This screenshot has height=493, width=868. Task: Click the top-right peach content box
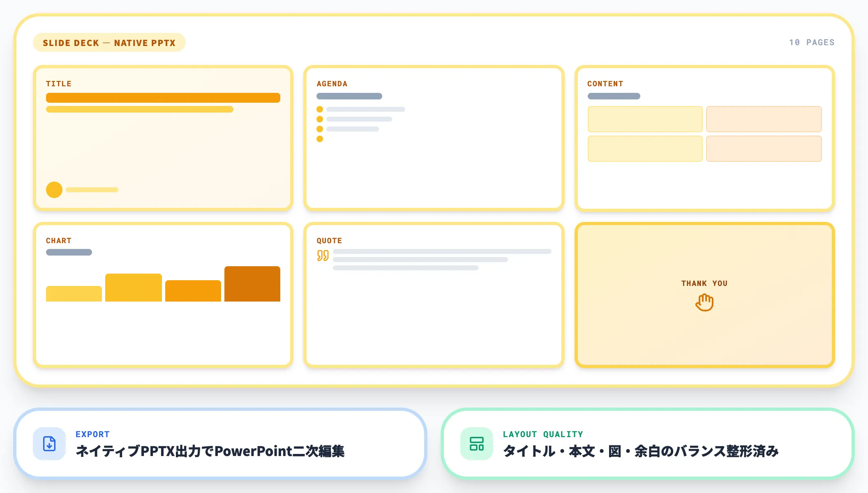[764, 119]
